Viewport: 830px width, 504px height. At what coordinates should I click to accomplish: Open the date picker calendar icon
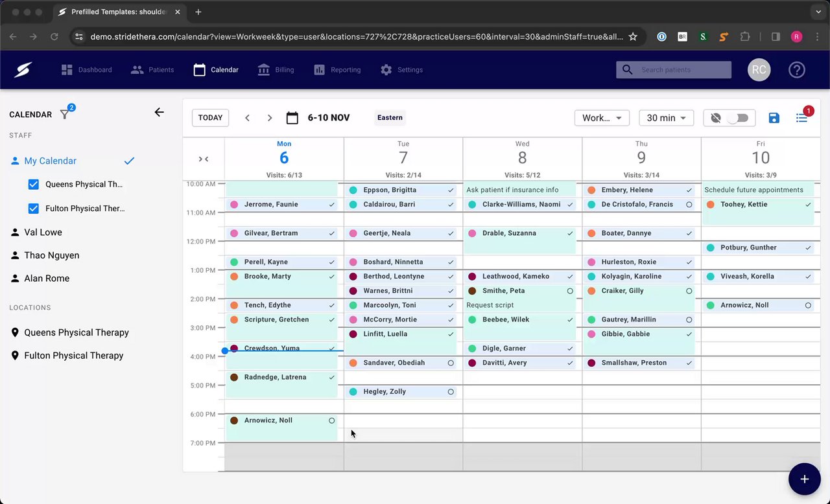click(x=292, y=118)
